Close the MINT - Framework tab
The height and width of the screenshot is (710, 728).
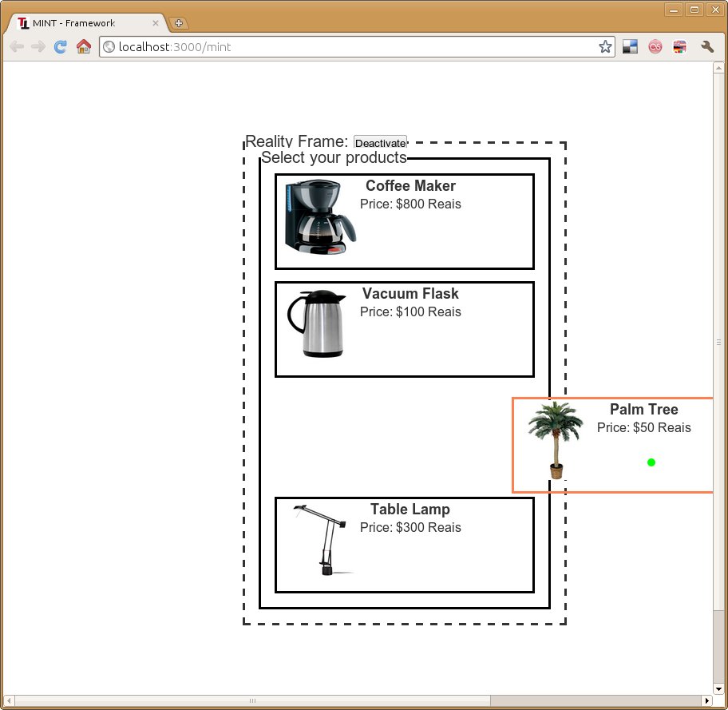pos(156,23)
